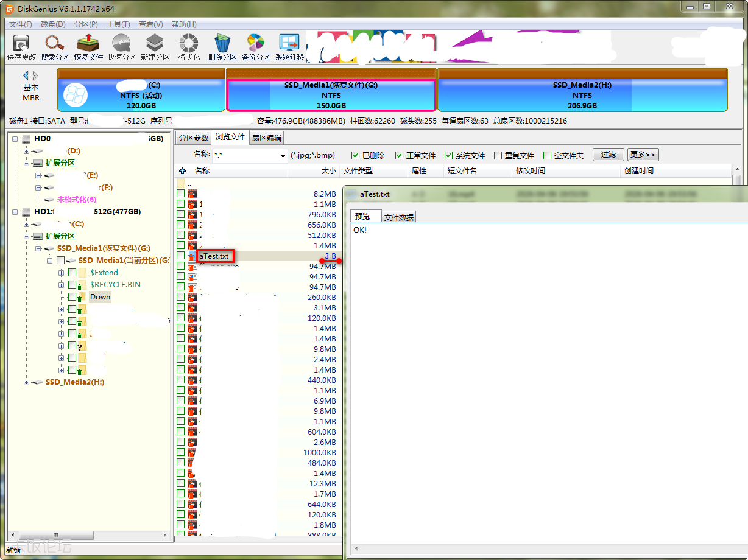
Task: Tick the $Extend folder checkbox in tree
Action: coord(72,273)
